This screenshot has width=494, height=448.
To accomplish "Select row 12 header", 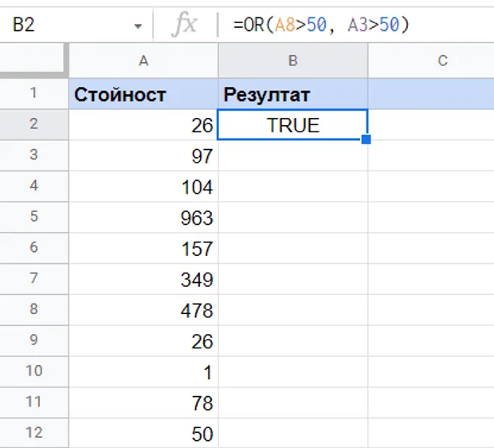I will tap(33, 433).
